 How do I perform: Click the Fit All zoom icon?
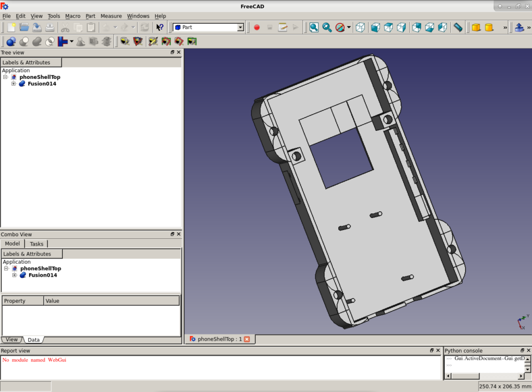point(314,28)
